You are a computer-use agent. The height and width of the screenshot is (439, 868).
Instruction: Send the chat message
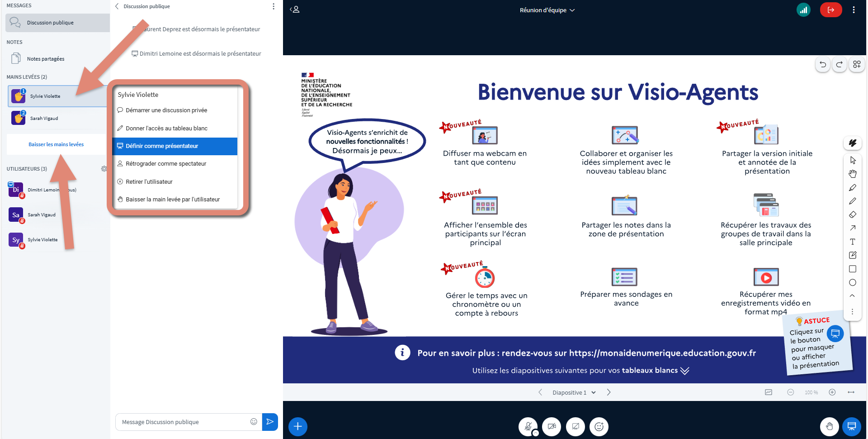270,422
